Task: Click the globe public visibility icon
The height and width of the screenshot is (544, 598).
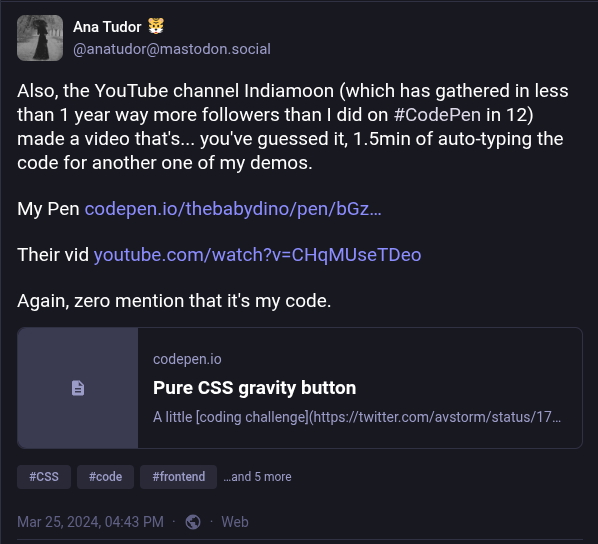Action: tap(193, 522)
